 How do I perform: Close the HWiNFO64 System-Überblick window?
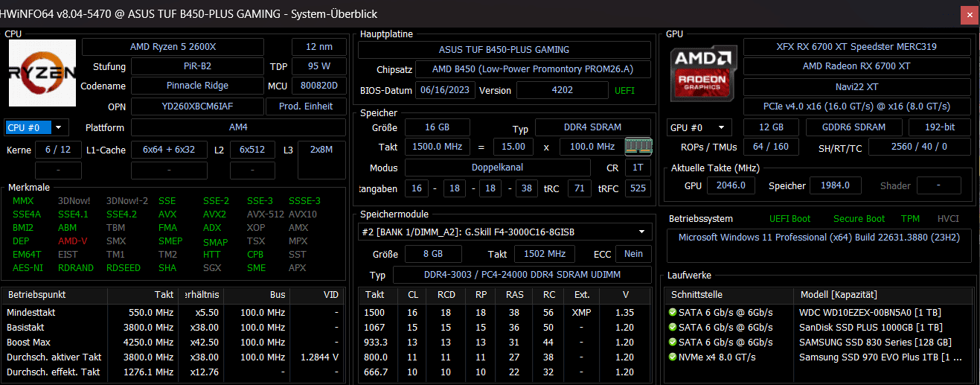970,16
